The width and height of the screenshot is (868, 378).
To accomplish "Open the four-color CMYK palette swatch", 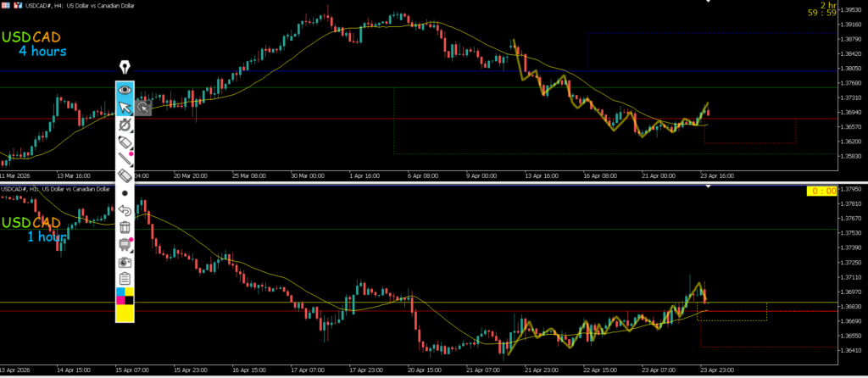I will point(125,296).
